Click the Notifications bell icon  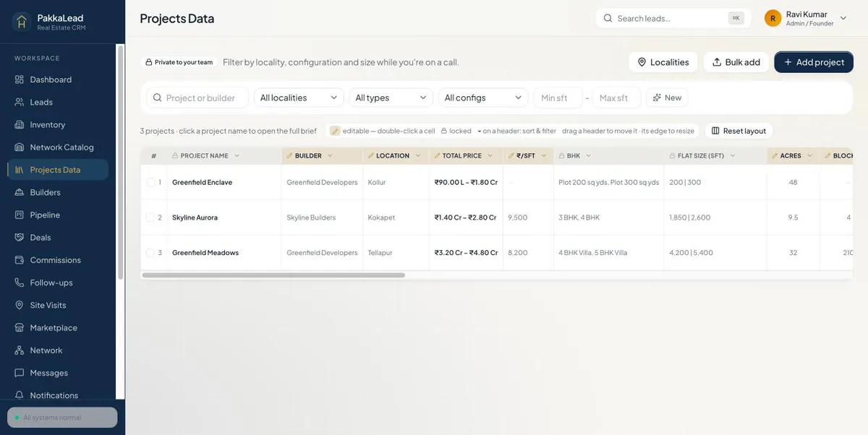[x=20, y=395]
